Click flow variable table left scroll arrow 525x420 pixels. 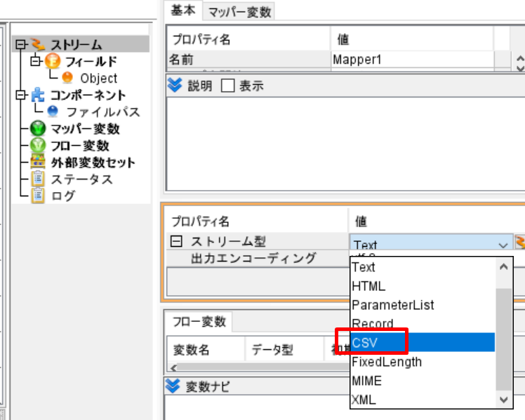click(173, 368)
